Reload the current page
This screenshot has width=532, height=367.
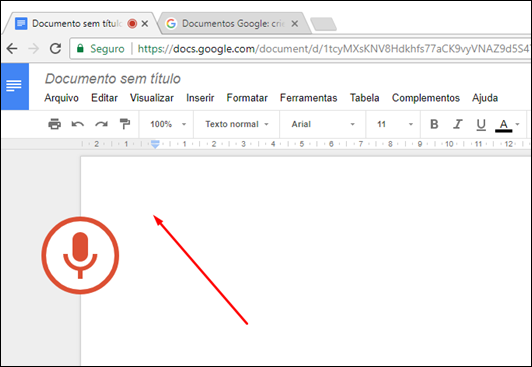pos(55,49)
